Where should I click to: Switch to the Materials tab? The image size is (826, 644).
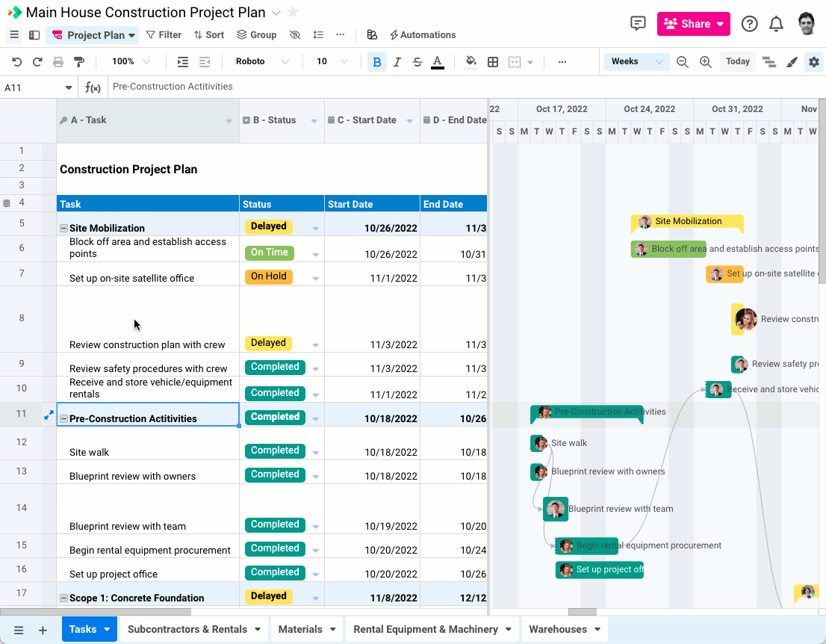pyautogui.click(x=307, y=629)
